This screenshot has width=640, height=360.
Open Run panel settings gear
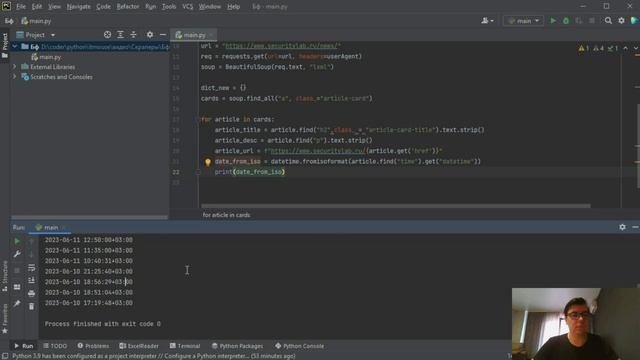click(622, 227)
